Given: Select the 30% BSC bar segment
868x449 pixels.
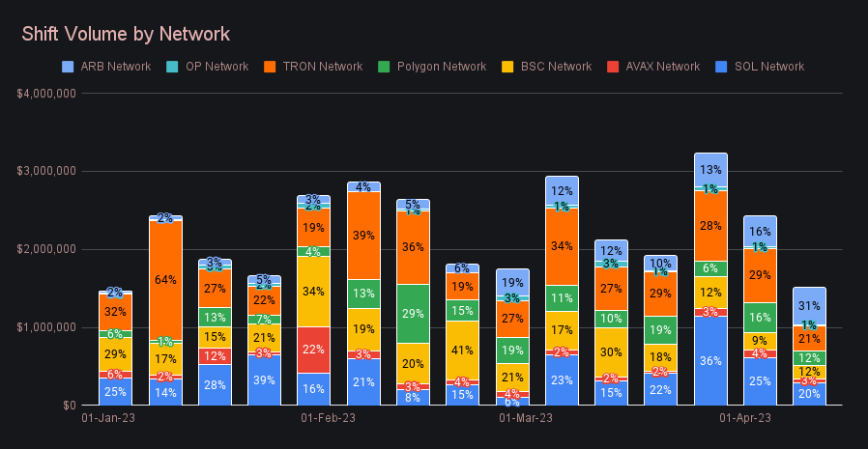Looking at the screenshot, I should pyautogui.click(x=611, y=351).
